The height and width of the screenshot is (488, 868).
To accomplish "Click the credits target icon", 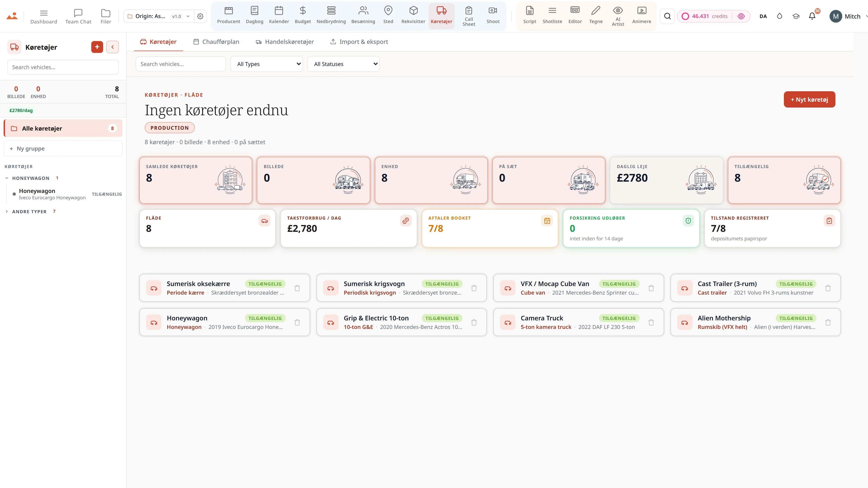I will pos(741,16).
